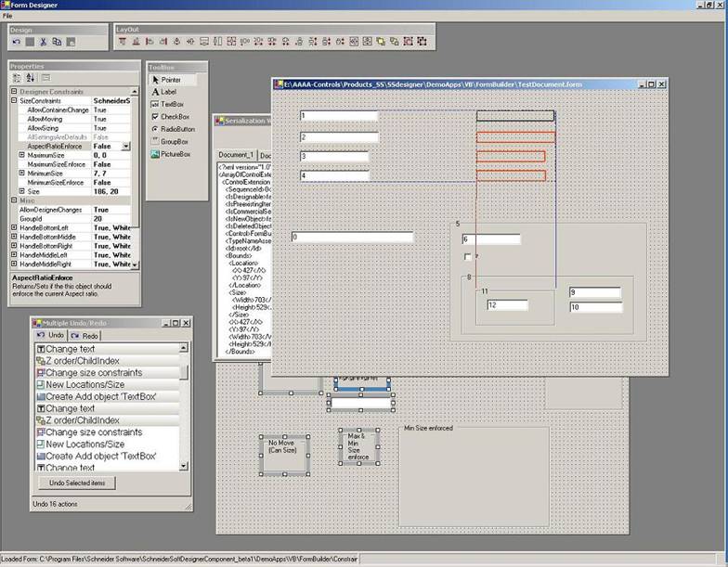Viewport: 728px width, 567px height.
Task: Click into text box 2 on TestDocument form
Action: pos(340,137)
